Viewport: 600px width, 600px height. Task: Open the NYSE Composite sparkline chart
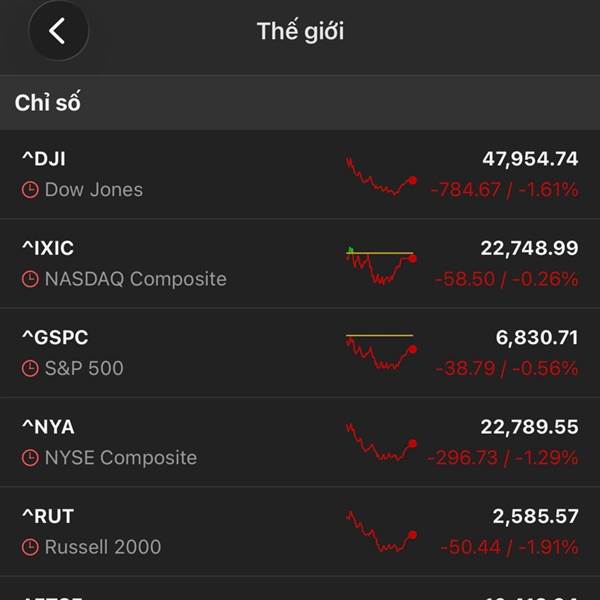381,442
